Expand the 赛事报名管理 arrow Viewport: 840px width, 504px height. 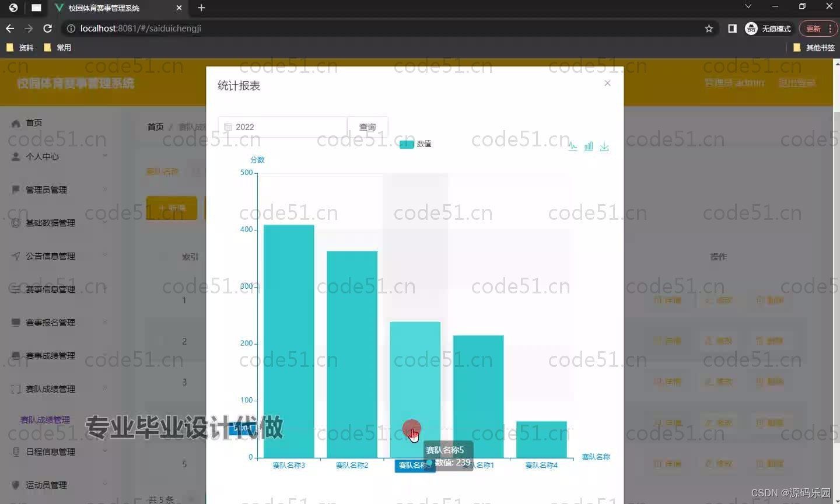105,321
